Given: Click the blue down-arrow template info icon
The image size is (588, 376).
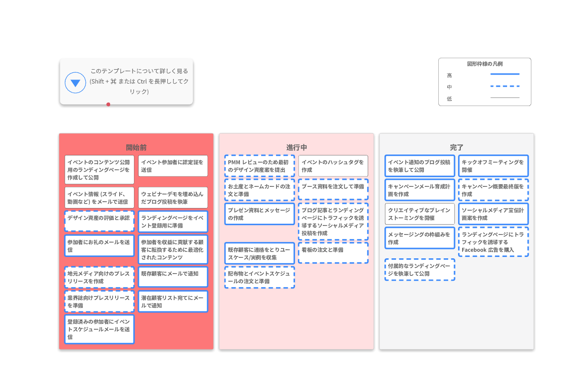Looking at the screenshot, I should 76,83.
